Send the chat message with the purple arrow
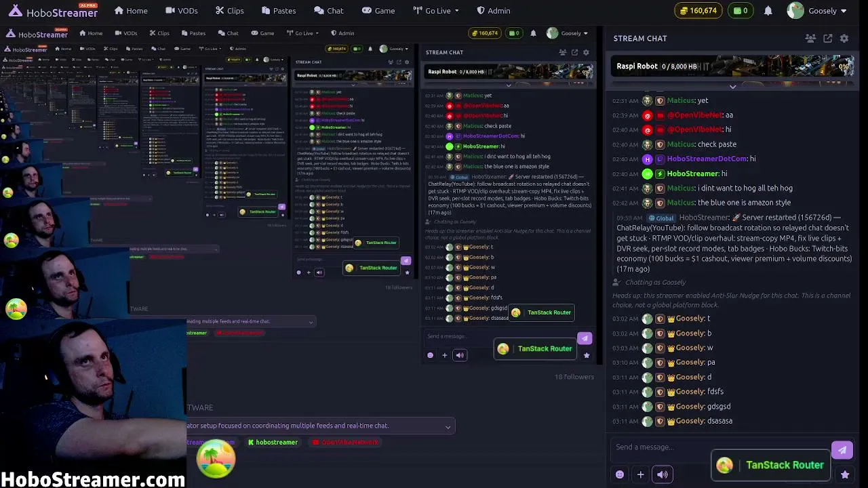Viewport: 868px width, 488px height. (x=842, y=449)
